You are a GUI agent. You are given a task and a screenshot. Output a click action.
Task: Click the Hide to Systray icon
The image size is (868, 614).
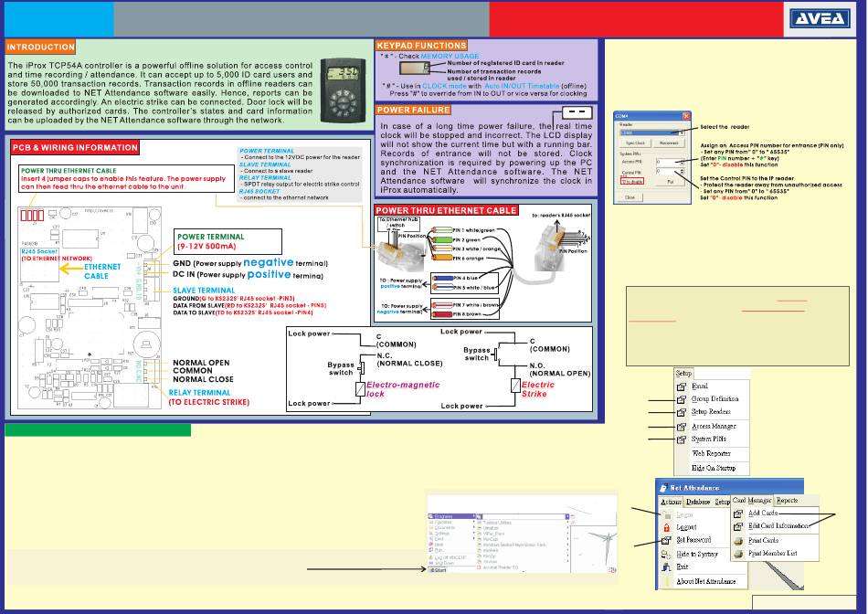tap(666, 555)
